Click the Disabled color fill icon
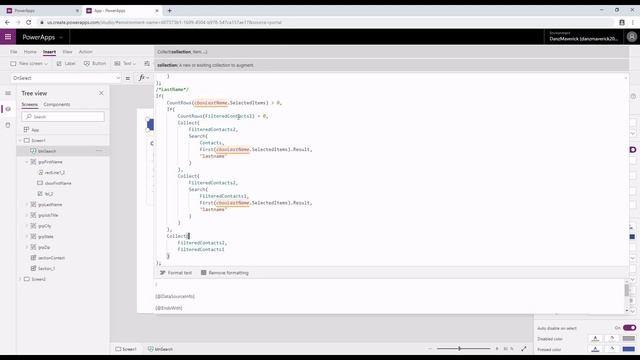The width and height of the screenshot is (640, 360). pyautogui.click(x=612, y=338)
